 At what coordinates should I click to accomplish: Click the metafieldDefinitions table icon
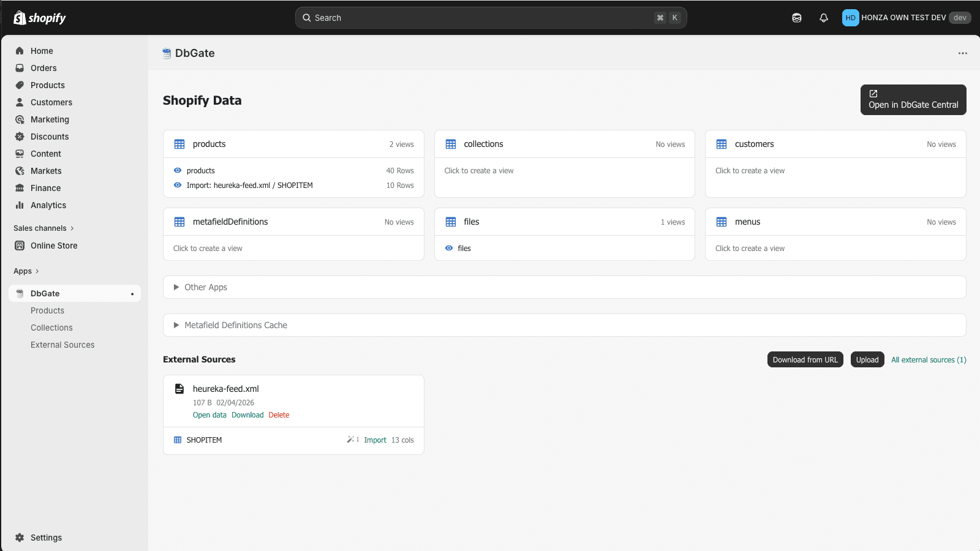(179, 222)
